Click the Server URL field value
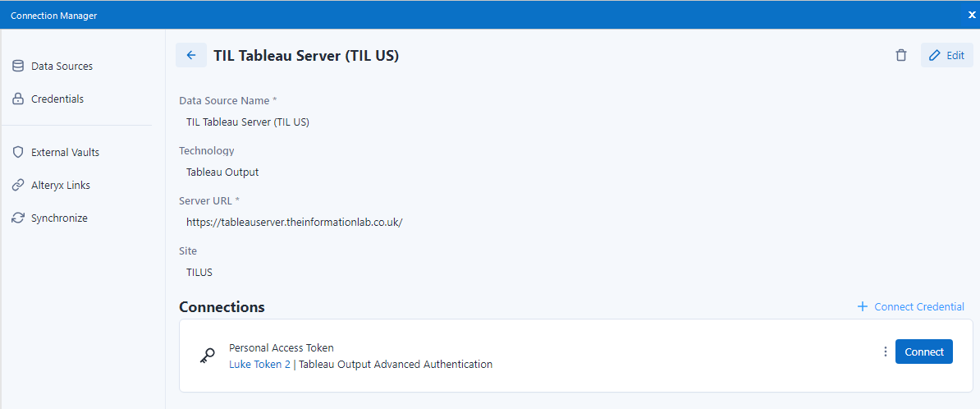 click(294, 222)
